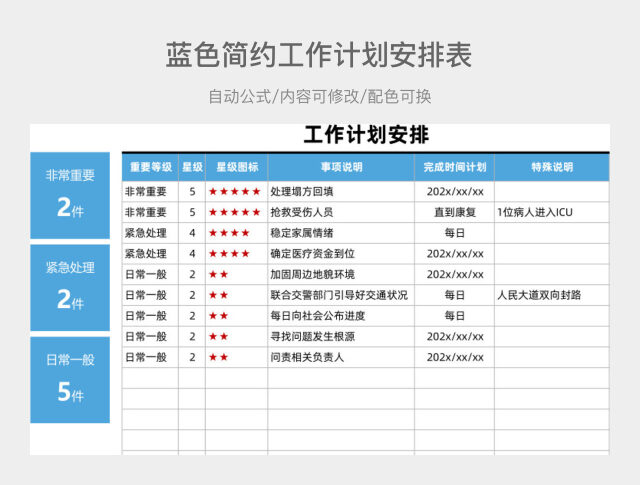Click the 非常重要 summary card
Viewport: 640px width, 485px height.
point(70,193)
